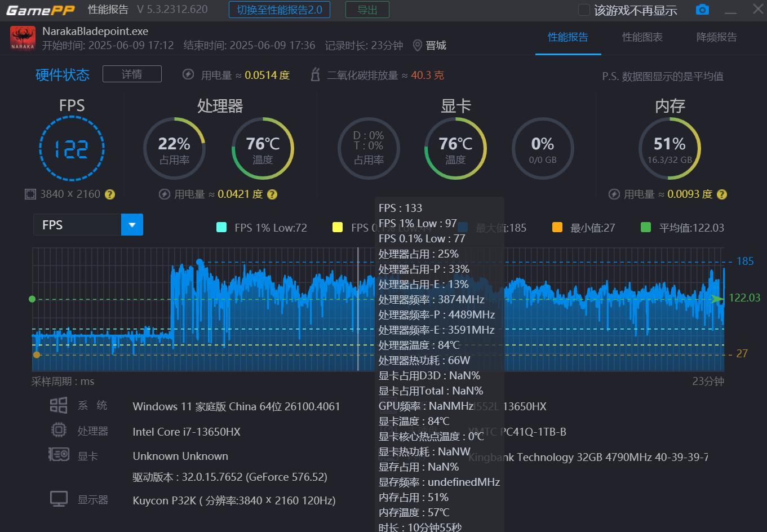Screen dimensions: 767x532
Task: Click the yellow FPS 0.1% Low legend swatch
Action: [x=338, y=227]
